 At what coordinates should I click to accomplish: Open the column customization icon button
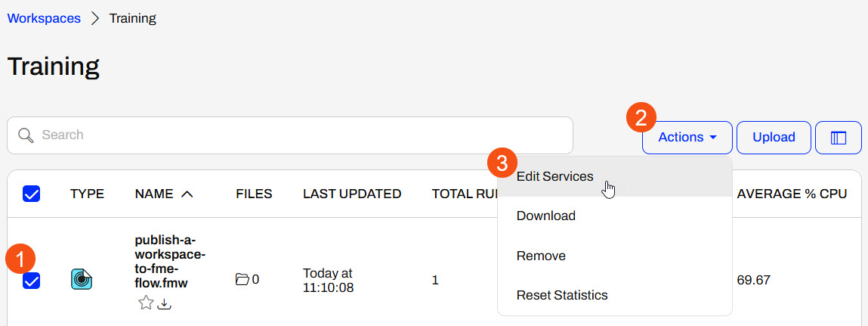(838, 138)
